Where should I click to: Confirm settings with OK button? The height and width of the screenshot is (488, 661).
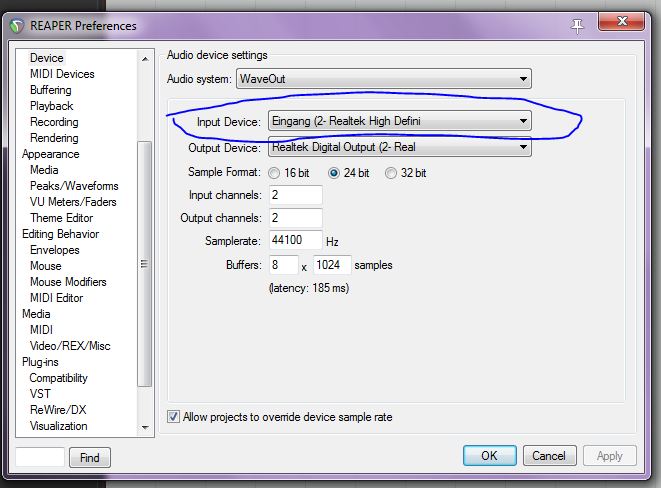click(489, 456)
